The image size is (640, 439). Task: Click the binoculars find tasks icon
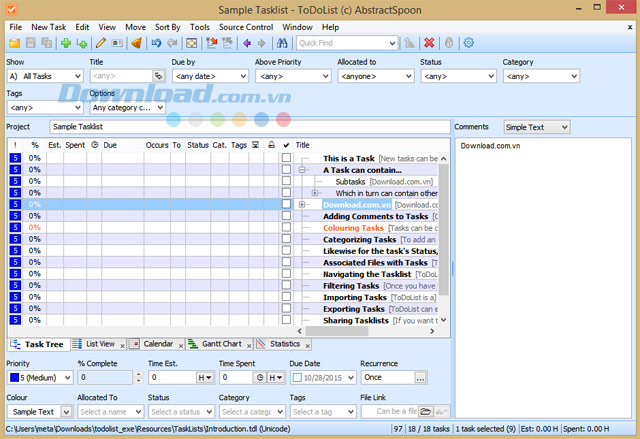tap(282, 43)
